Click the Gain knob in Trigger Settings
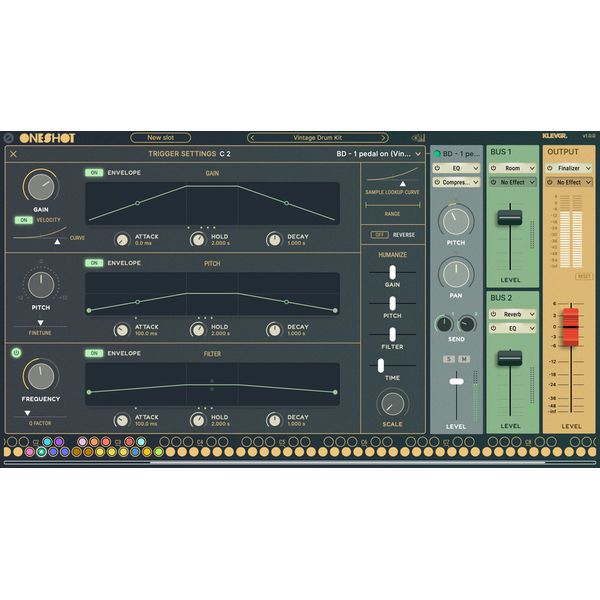 coord(41,186)
